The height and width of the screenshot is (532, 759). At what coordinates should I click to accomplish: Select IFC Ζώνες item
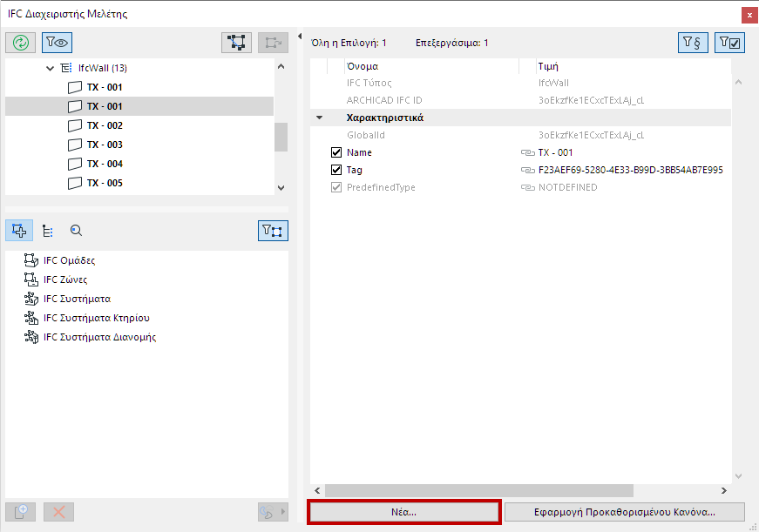(x=64, y=279)
